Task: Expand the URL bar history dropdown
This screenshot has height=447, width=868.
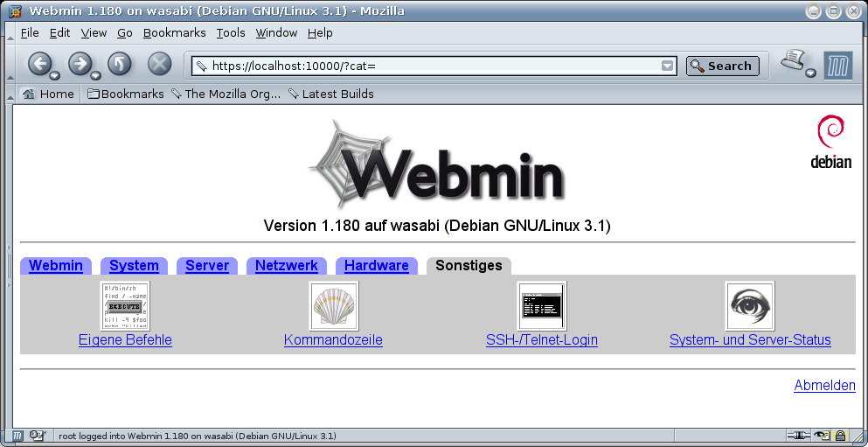Action: coord(668,66)
